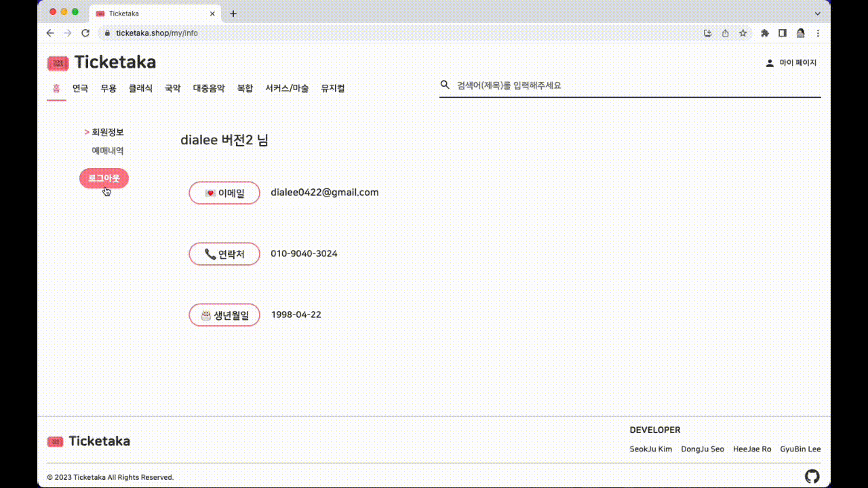The height and width of the screenshot is (488, 868).
Task: Select the 홈 category tab
Action: tap(56, 88)
